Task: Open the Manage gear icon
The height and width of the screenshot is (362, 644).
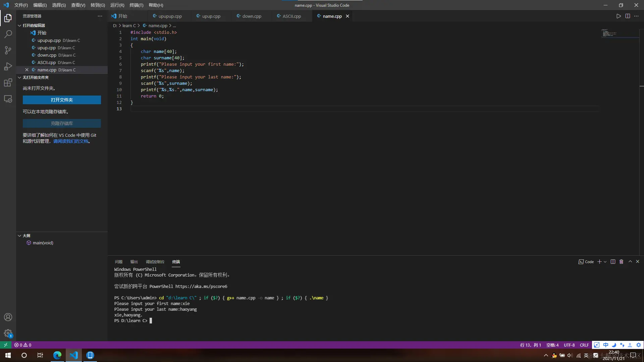Action: 8,333
